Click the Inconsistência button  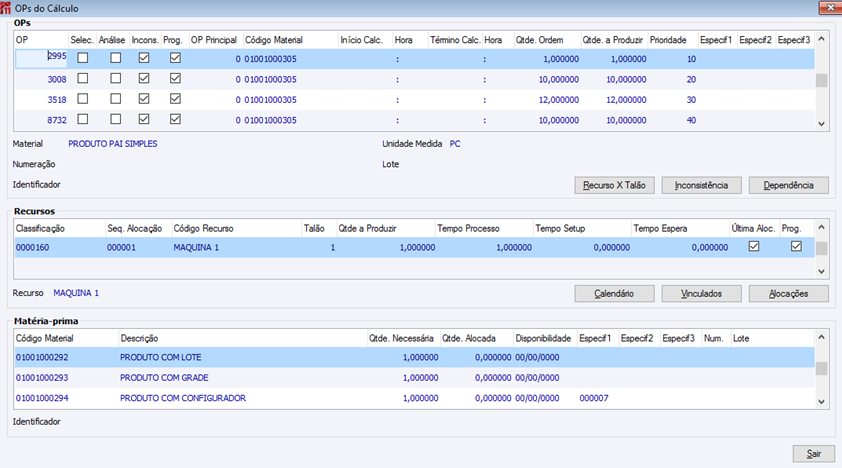[x=701, y=185]
